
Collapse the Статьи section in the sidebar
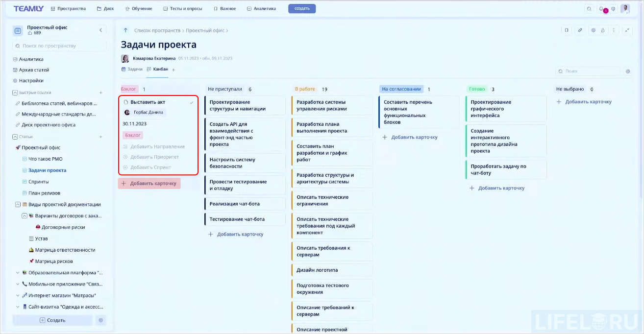click(x=15, y=137)
